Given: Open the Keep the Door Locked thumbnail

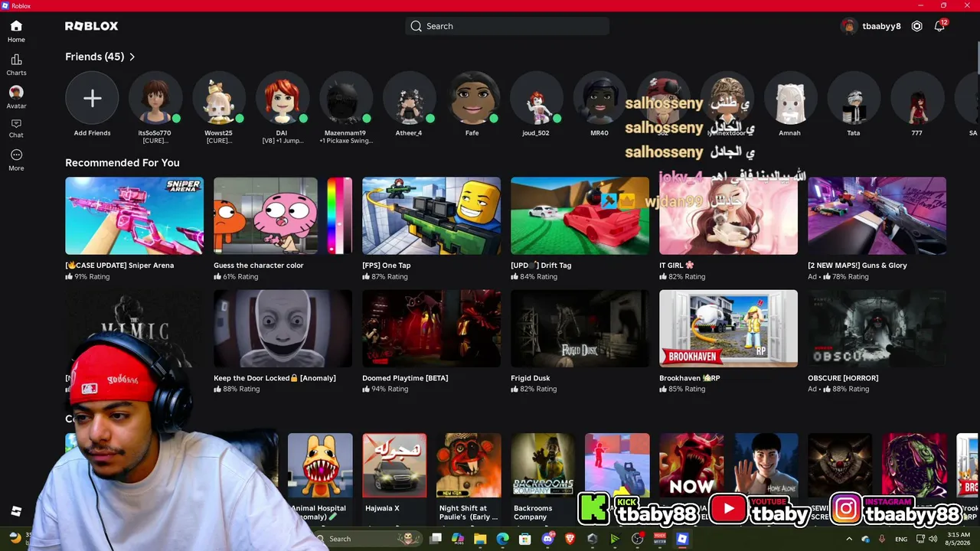Looking at the screenshot, I should click(283, 328).
